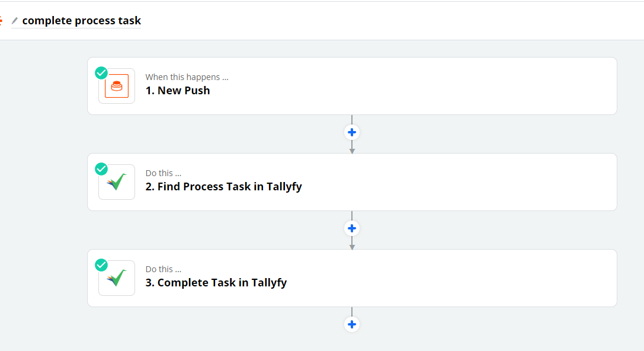
Task: Click the green checkmark badge on New Push step
Action: [101, 72]
